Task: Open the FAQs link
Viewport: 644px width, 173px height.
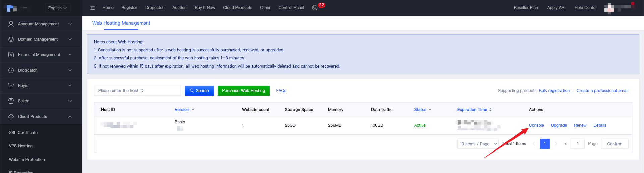Action: coord(281,91)
